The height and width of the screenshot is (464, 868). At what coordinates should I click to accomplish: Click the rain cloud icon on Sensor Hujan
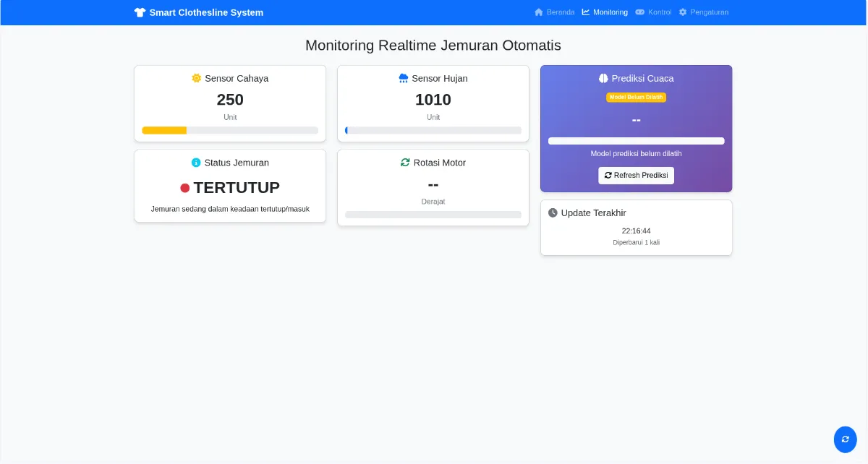[404, 78]
